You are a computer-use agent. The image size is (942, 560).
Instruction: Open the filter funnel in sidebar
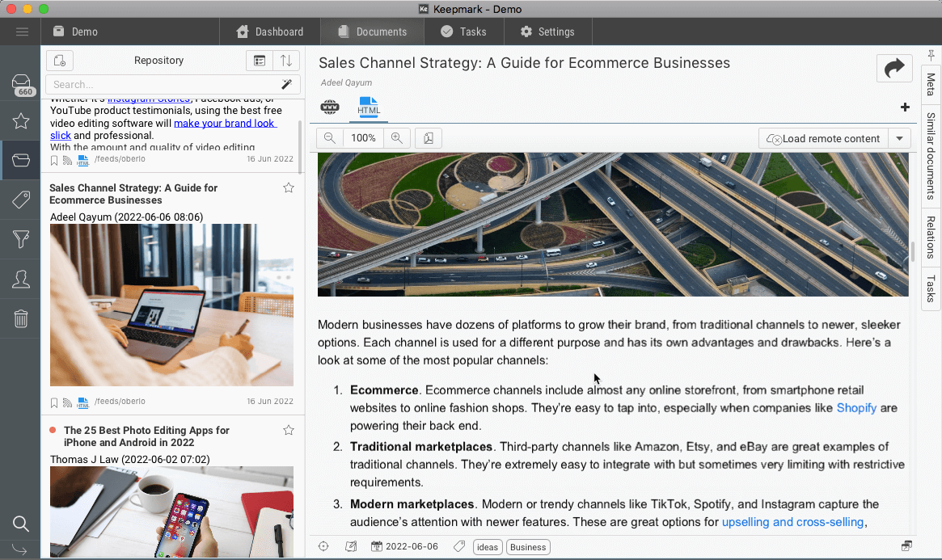coord(21,239)
